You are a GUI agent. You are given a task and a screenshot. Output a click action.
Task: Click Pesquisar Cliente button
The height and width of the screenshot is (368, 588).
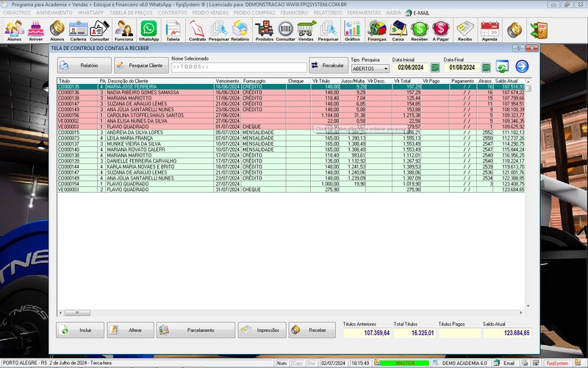pyautogui.click(x=141, y=66)
